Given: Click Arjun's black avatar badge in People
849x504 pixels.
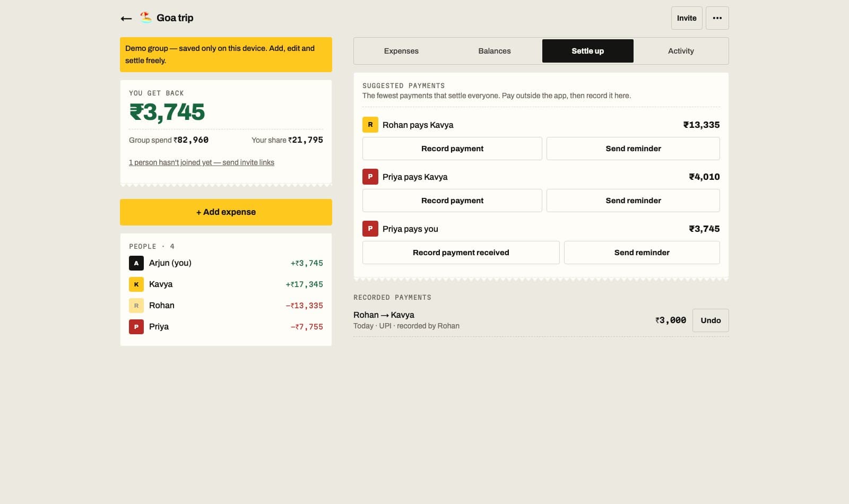Looking at the screenshot, I should click(136, 263).
